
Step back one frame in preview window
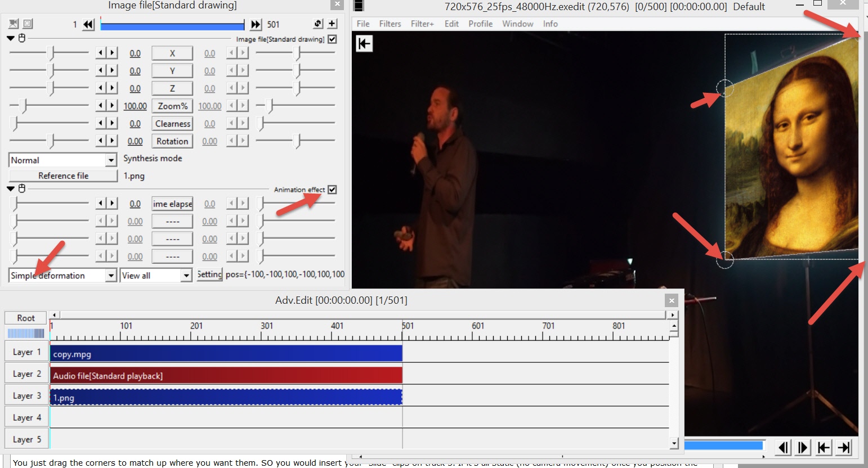[782, 447]
